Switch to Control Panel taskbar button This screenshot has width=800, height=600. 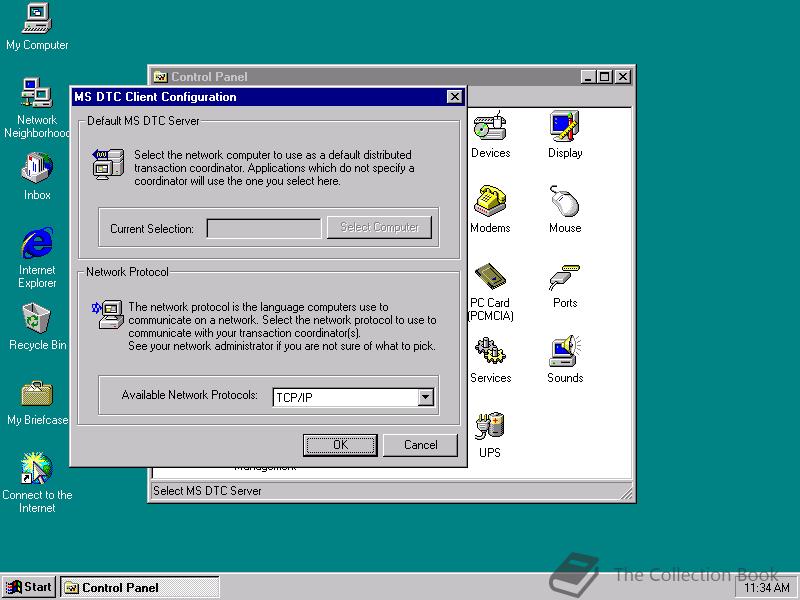click(140, 587)
